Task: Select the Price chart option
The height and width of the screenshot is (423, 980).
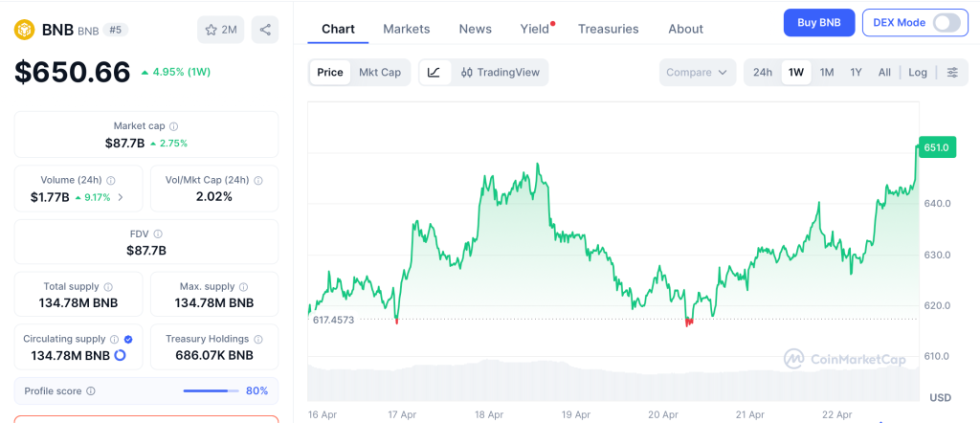Action: click(x=330, y=72)
